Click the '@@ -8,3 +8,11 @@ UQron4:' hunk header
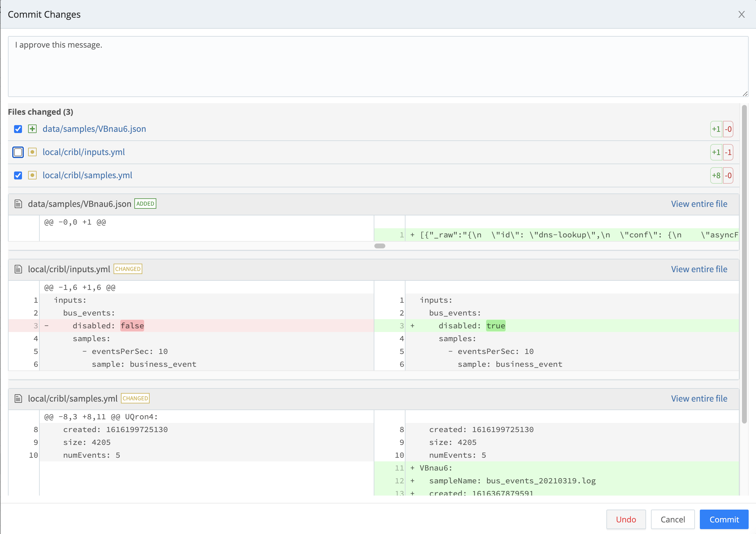Screen dimensions: 756x534 (x=101, y=417)
